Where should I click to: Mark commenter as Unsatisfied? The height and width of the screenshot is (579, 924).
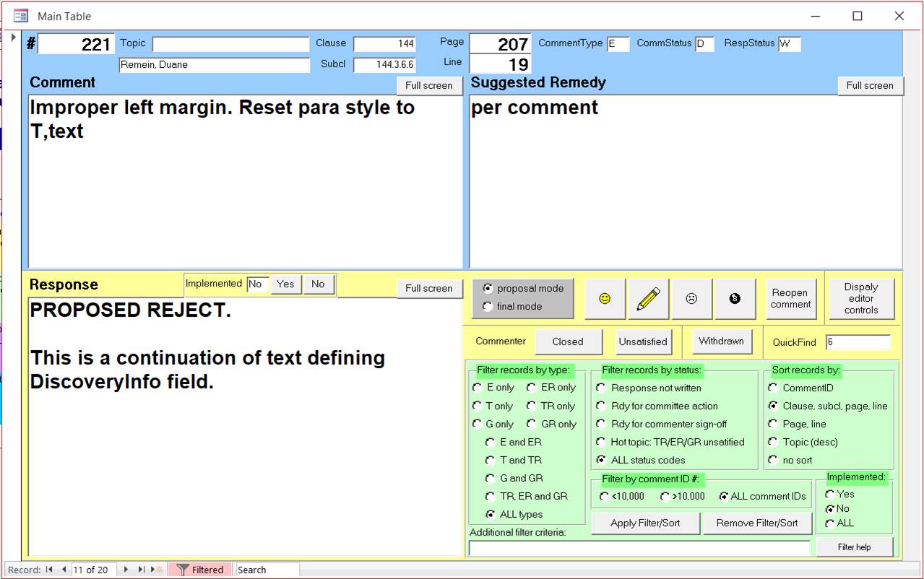coord(644,341)
